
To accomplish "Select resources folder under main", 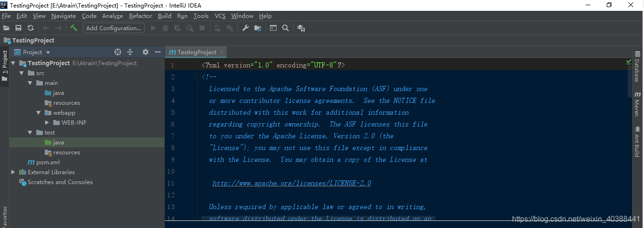I will 62,103.
